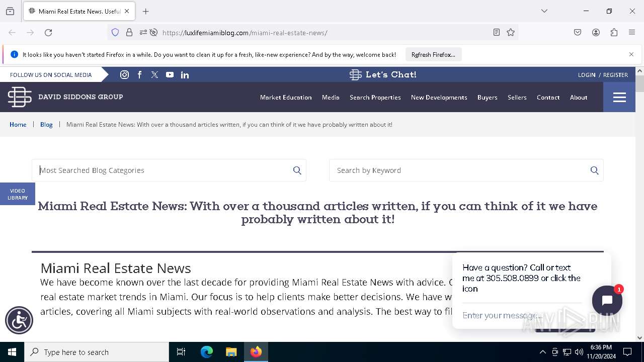Open the Search Properties menu
Screen dimensions: 644x362
tap(375, 98)
